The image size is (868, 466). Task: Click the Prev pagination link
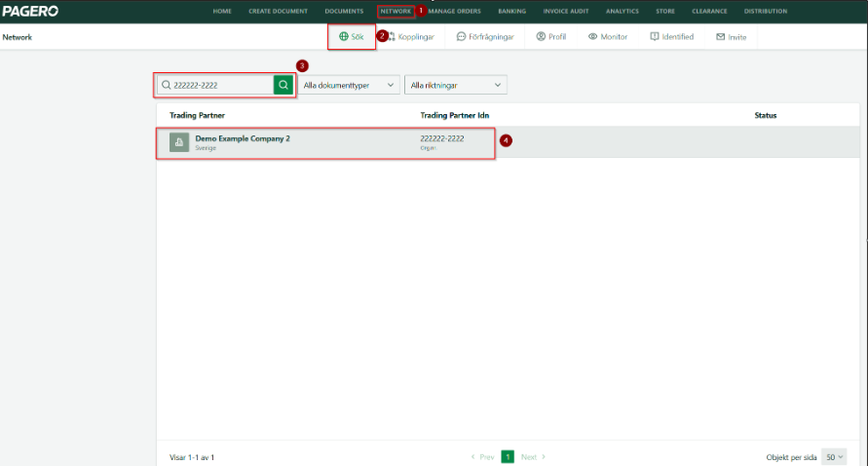click(x=482, y=456)
